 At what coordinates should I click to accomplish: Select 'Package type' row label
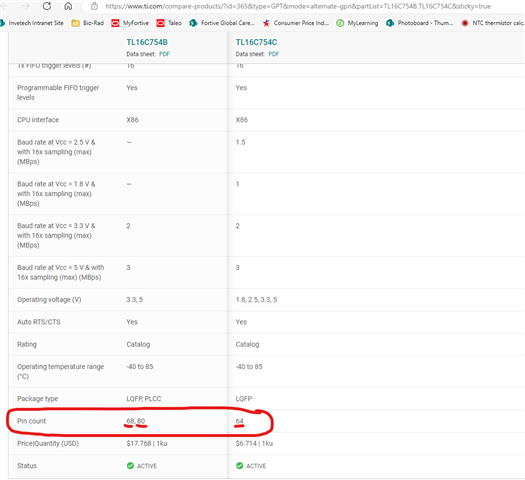click(x=38, y=399)
